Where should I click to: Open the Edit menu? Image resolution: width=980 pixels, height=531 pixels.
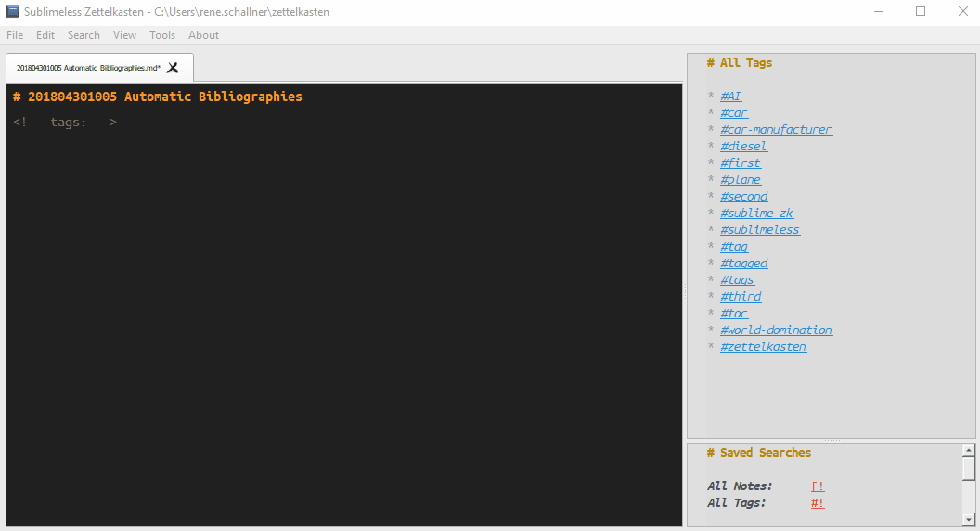(x=45, y=35)
